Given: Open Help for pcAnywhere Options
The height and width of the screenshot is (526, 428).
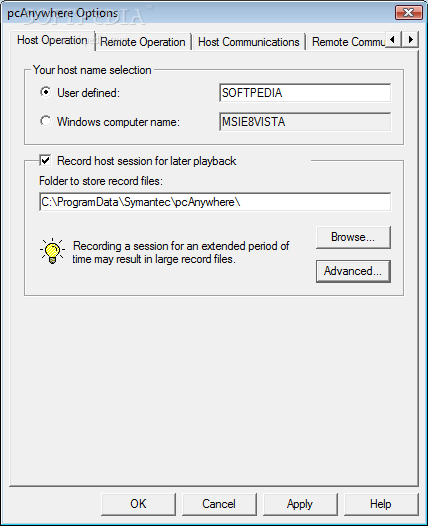Looking at the screenshot, I should 381,504.
